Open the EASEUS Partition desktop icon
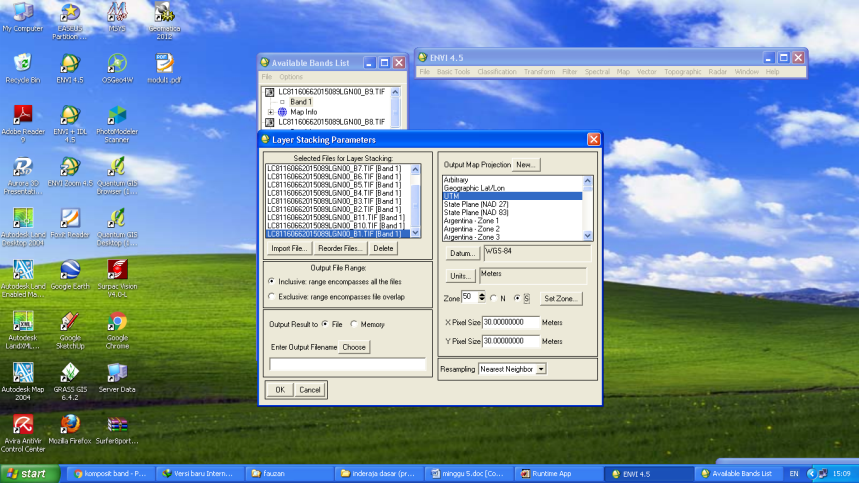The image size is (859, 483). (x=70, y=21)
